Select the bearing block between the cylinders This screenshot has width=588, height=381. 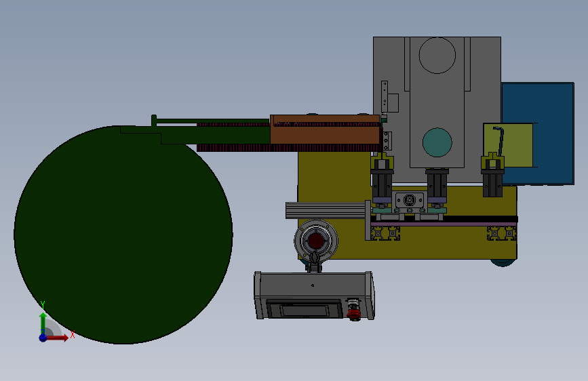tap(410, 200)
